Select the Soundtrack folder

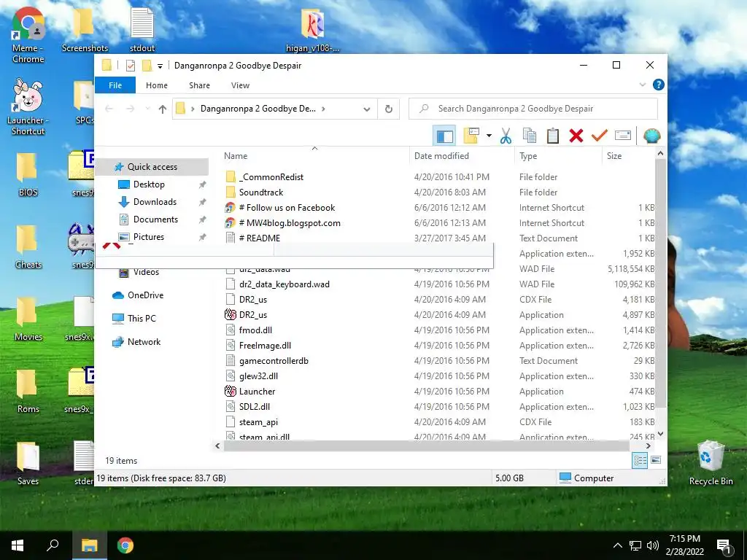point(261,192)
